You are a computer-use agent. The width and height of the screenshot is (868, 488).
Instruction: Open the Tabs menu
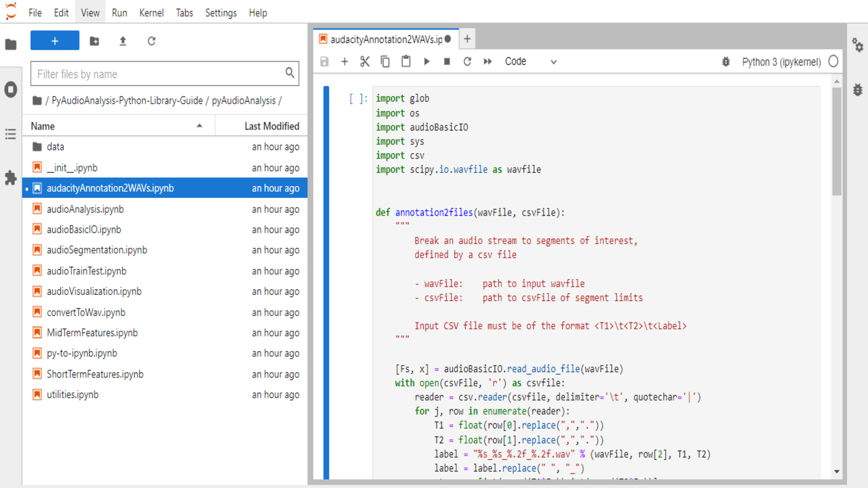184,13
